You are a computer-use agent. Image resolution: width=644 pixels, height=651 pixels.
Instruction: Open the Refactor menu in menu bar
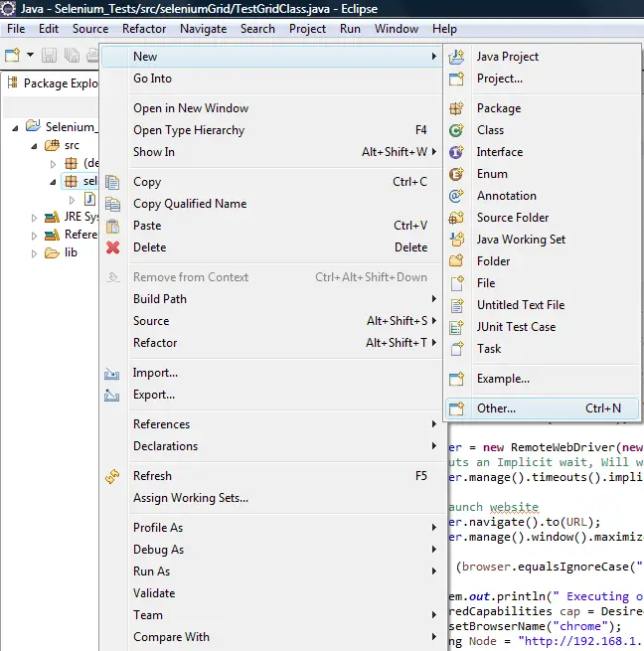(x=144, y=29)
